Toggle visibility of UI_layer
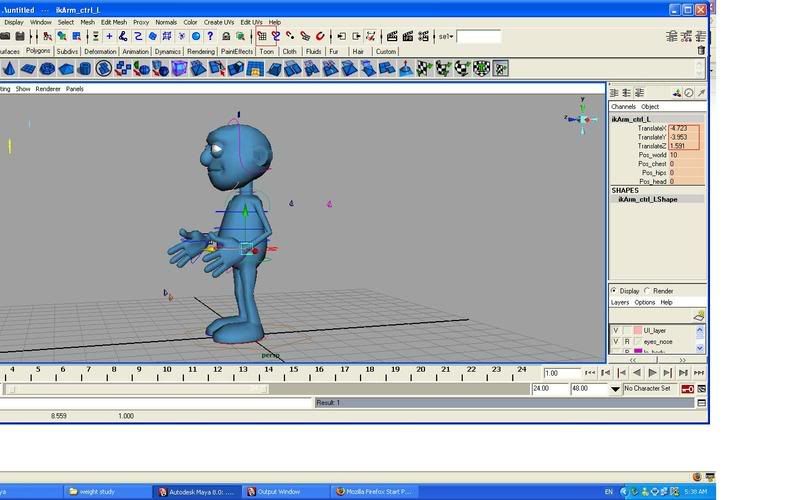This screenshot has height=500, width=800. pyautogui.click(x=615, y=330)
